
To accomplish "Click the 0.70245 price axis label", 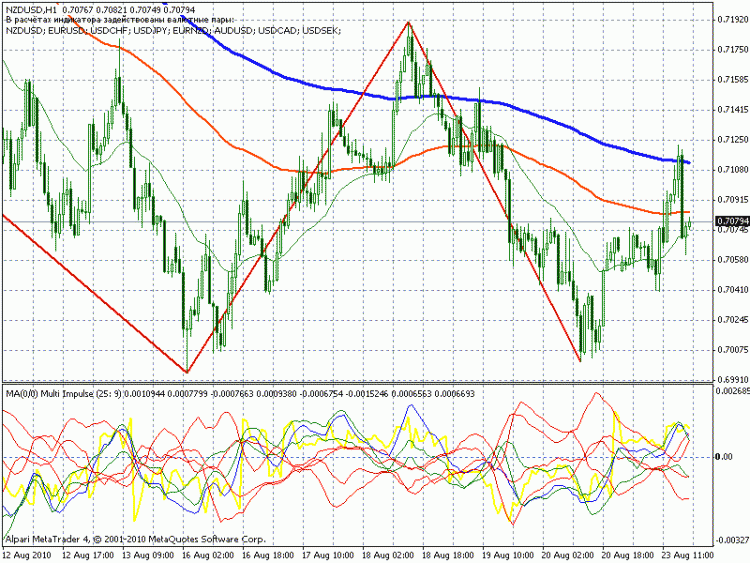I will coord(732,319).
